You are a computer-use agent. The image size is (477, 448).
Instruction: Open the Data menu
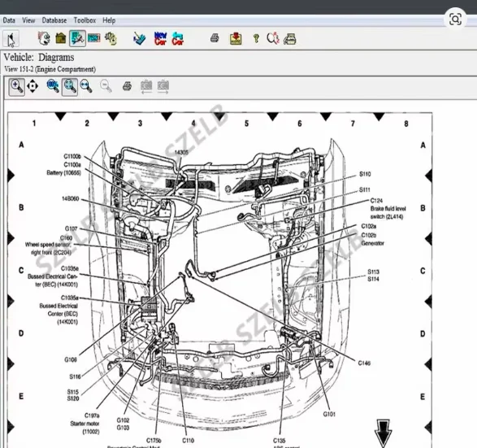click(x=9, y=20)
